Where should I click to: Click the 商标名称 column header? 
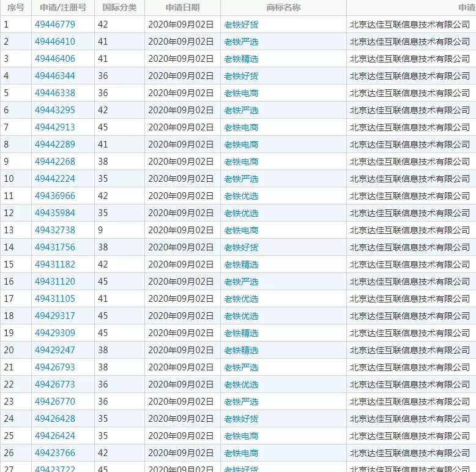[x=283, y=7]
